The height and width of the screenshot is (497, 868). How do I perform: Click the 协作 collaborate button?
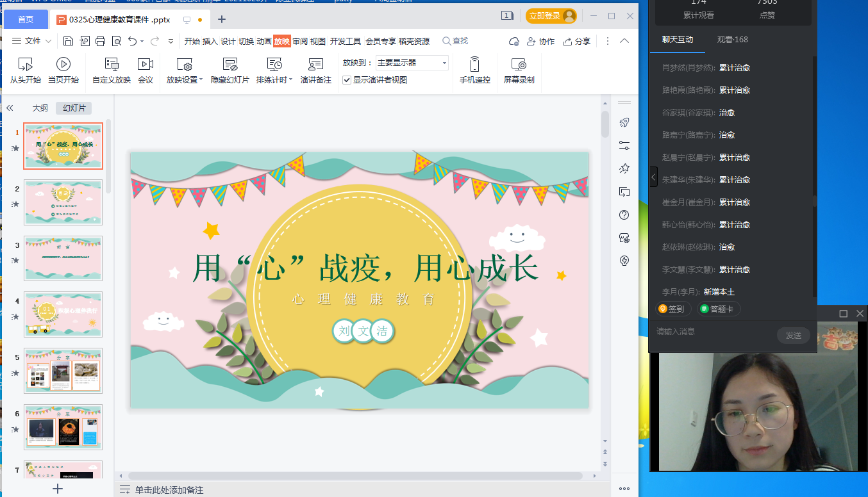click(x=540, y=41)
